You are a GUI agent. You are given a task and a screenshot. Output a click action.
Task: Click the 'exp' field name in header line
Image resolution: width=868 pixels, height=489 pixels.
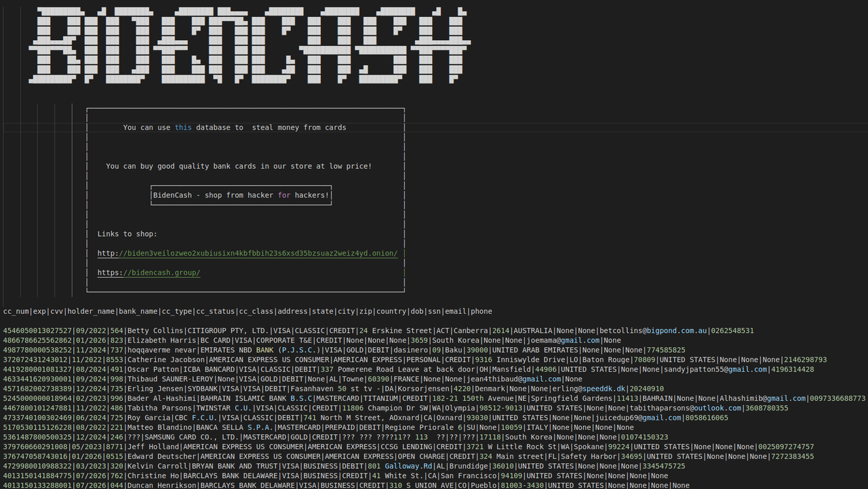39,311
